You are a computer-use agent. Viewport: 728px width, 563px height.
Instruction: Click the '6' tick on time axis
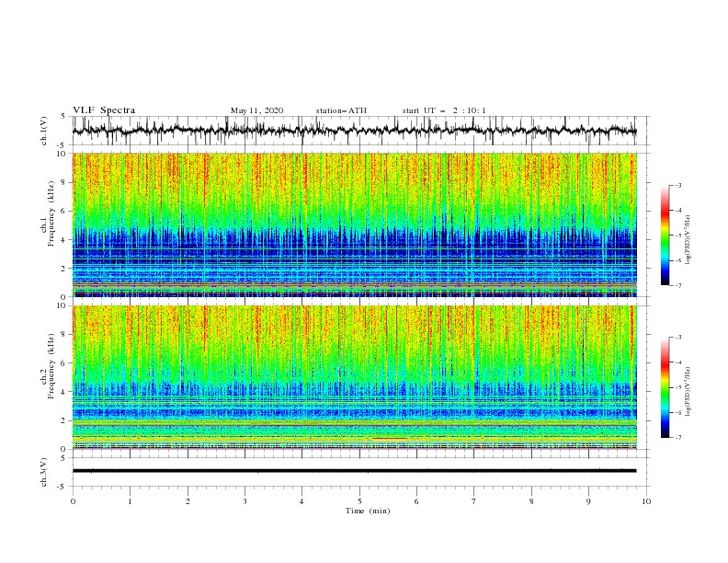pyautogui.click(x=417, y=501)
